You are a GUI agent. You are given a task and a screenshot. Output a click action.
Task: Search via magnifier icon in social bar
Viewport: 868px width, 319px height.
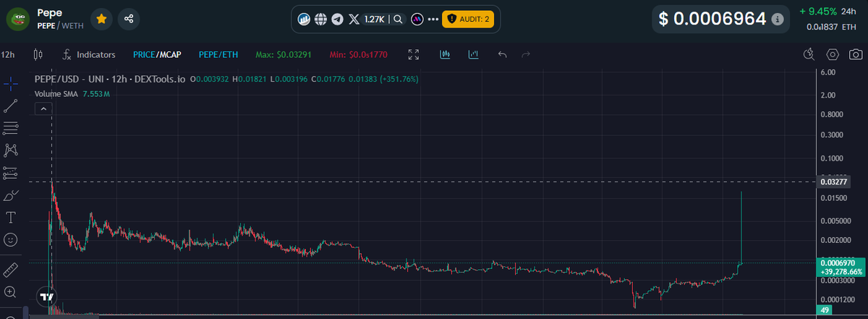click(x=398, y=20)
